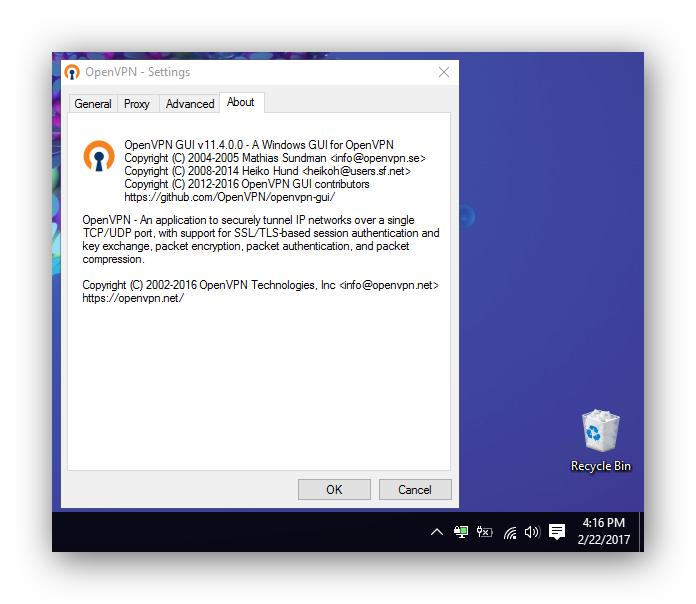Click the Heiko Hund copyright line
Screen dimensions: 696x604
[x=268, y=171]
